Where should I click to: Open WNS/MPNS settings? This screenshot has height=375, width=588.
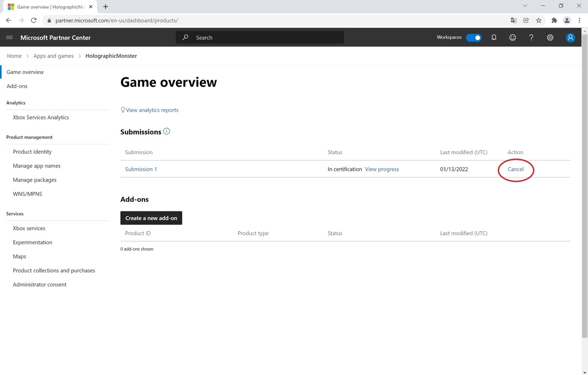27,194
